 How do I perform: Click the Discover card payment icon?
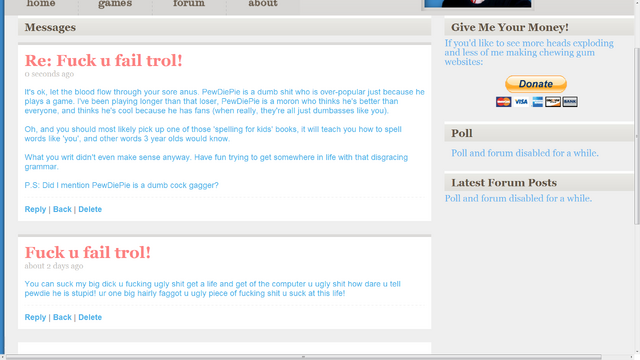[553, 102]
